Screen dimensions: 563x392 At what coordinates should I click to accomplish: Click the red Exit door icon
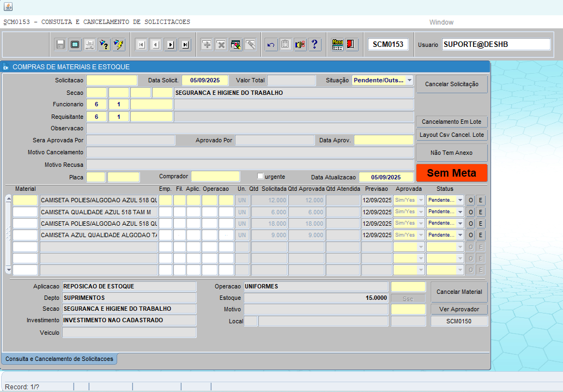(x=352, y=45)
